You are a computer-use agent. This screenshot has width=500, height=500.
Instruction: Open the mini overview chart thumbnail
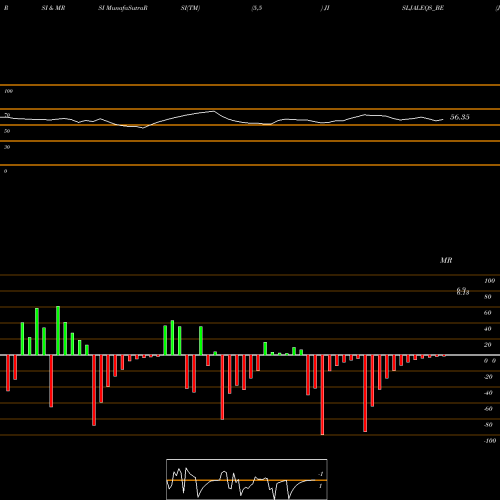tap(247, 479)
